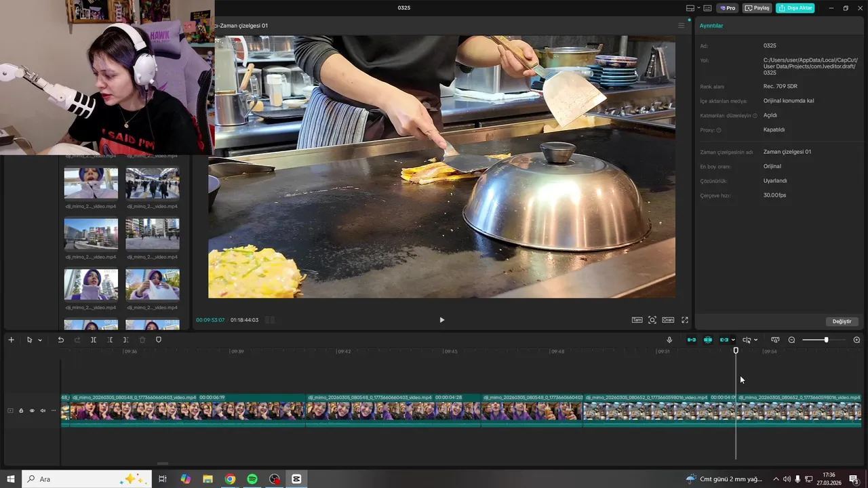868x488 pixels.
Task: Click the timeline playhead marker
Action: pos(736,350)
